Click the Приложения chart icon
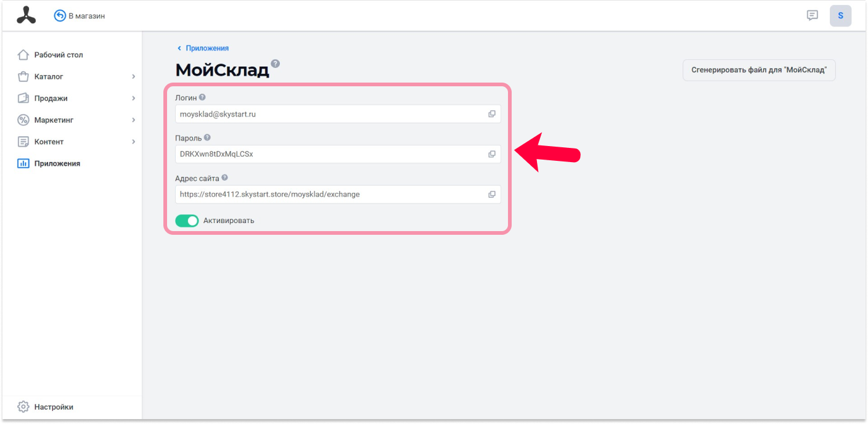The width and height of the screenshot is (868, 424). pos(23,163)
